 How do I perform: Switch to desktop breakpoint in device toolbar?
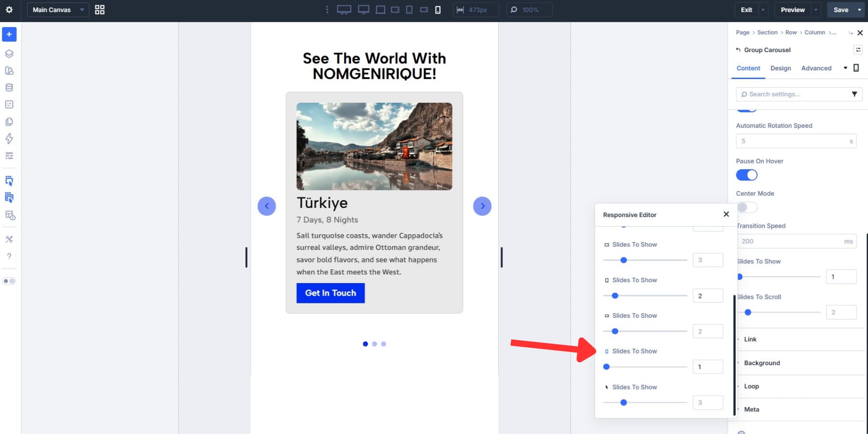click(x=344, y=10)
